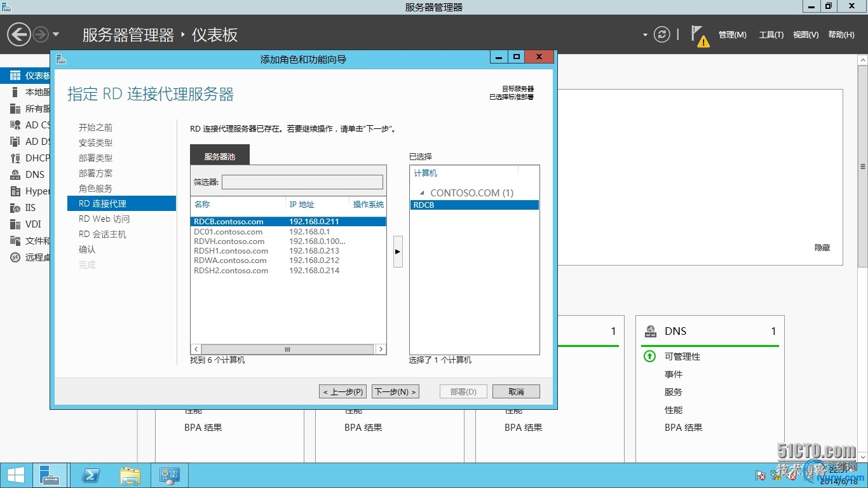The image size is (868, 488).
Task: Click right arrow of server list scrollbar
Action: click(381, 349)
